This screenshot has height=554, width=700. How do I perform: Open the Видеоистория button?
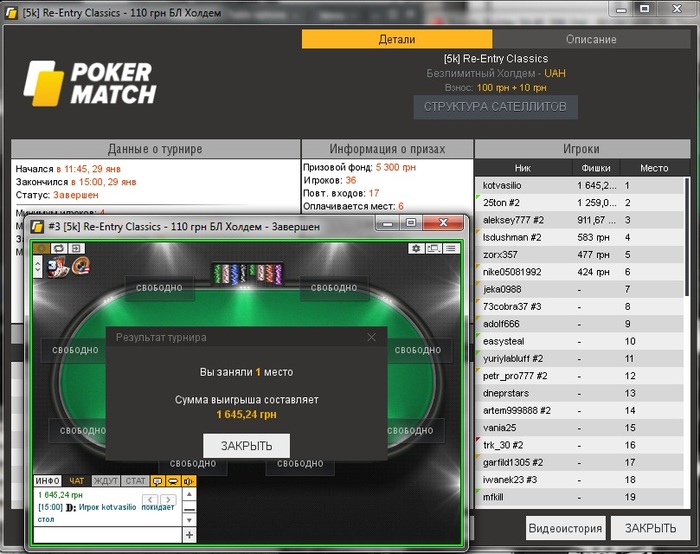coord(565,528)
